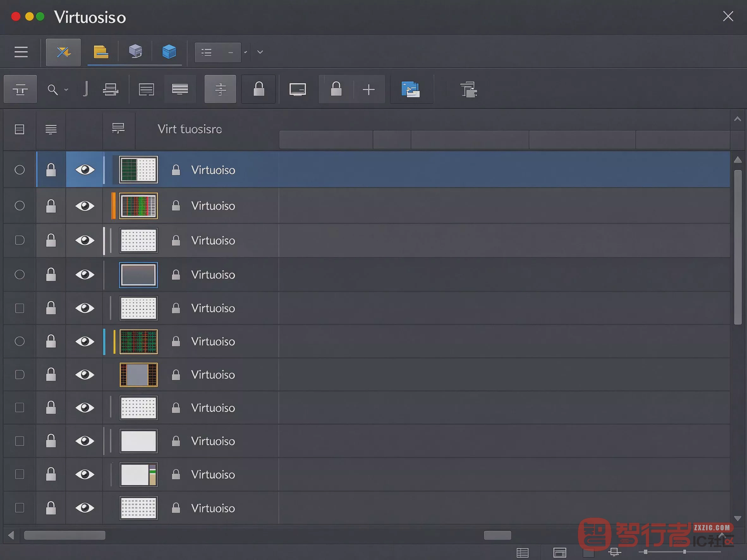This screenshot has width=747, height=560.
Task: Select the radio circle of the highlighted blue row
Action: click(20, 170)
